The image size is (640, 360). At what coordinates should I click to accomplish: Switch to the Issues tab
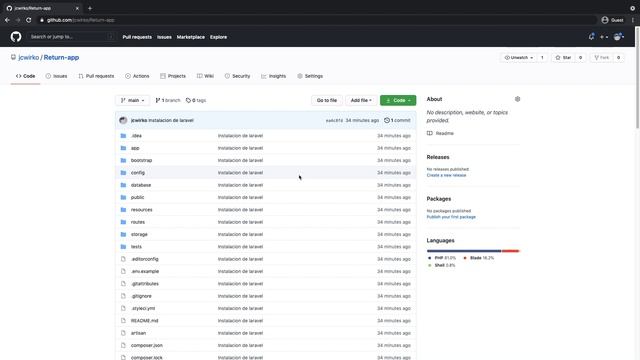pyautogui.click(x=56, y=76)
